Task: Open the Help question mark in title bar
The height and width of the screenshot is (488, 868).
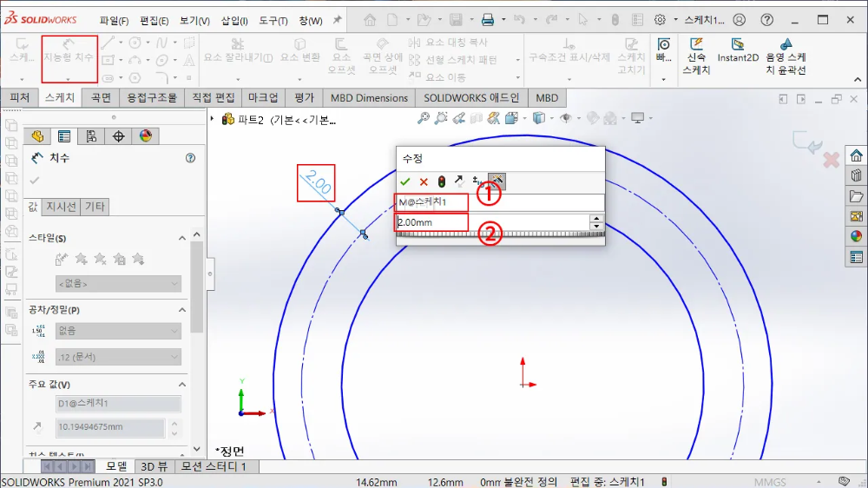Action: point(766,20)
